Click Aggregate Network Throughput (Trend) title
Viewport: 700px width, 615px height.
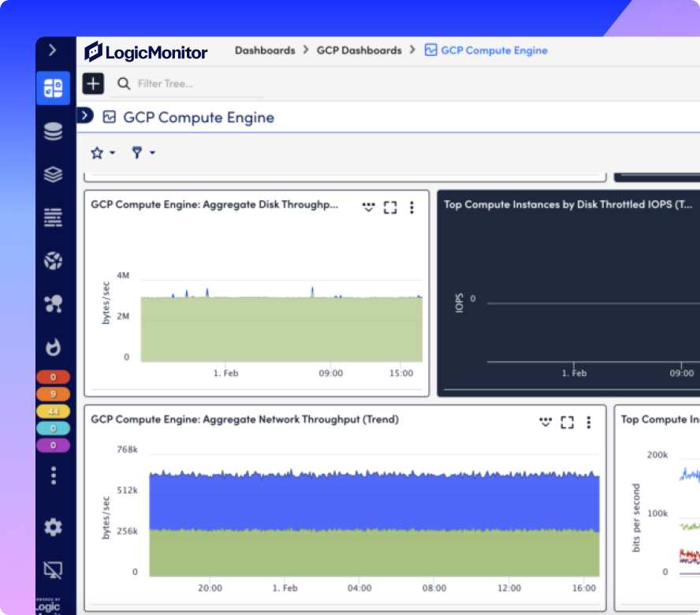(244, 419)
